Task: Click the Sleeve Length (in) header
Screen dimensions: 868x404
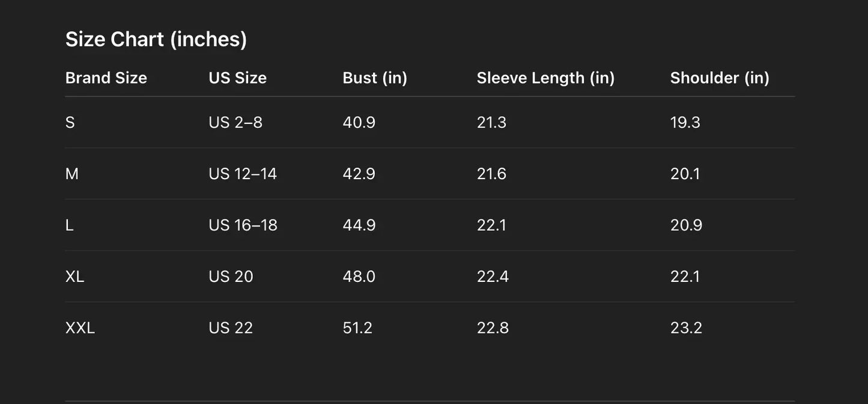Action: click(545, 78)
